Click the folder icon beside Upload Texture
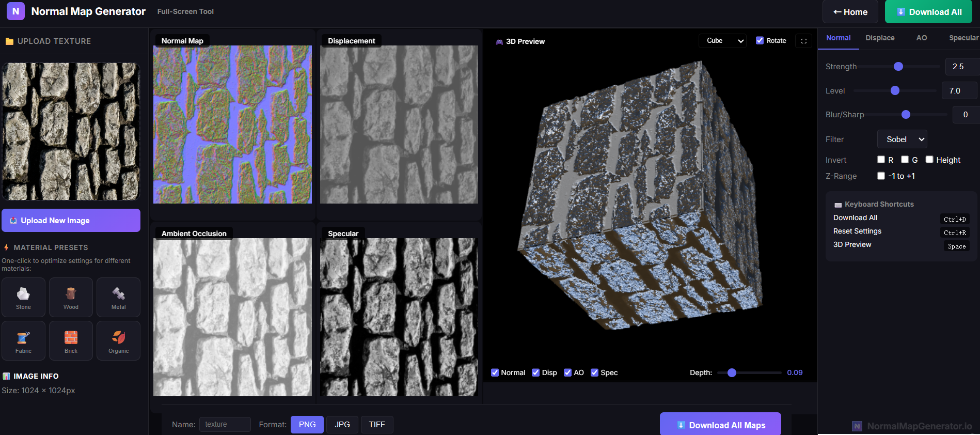This screenshot has width=980, height=435. pyautogui.click(x=9, y=41)
